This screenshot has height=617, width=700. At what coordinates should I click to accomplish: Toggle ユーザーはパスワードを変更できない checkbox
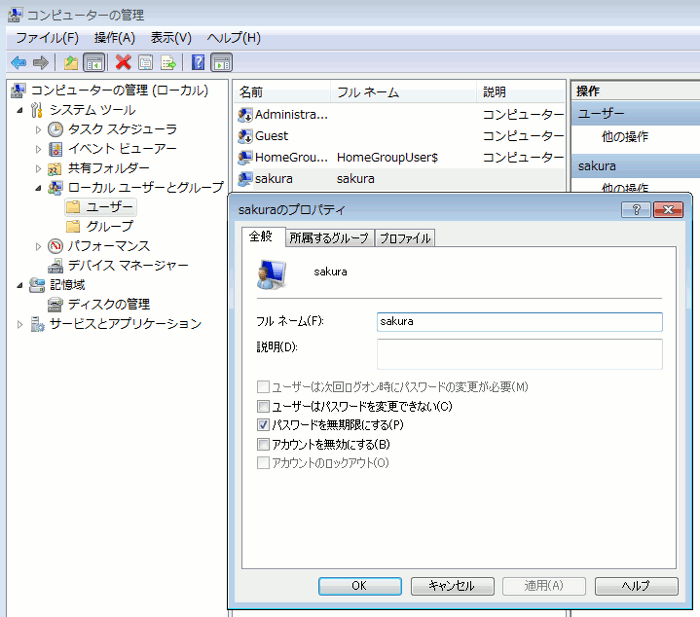263,407
